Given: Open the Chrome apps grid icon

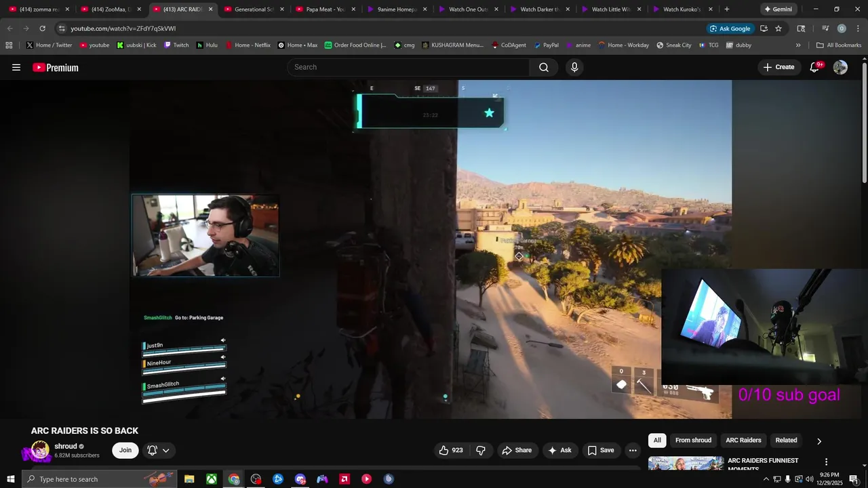Looking at the screenshot, I should (9, 45).
